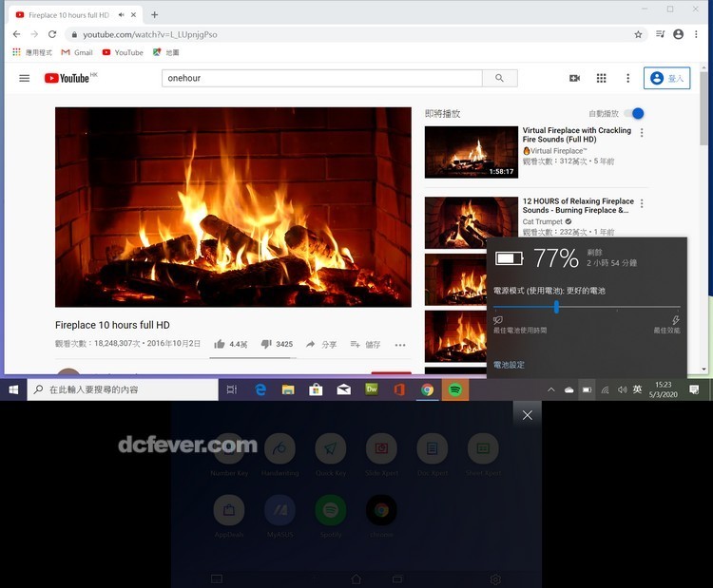
Task: Click the Windows Start button
Action: coord(13,389)
